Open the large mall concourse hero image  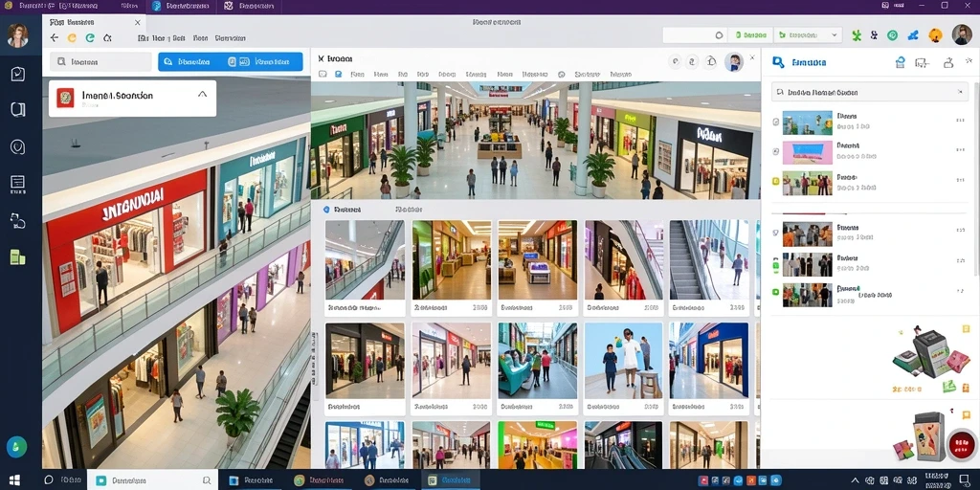pos(536,140)
